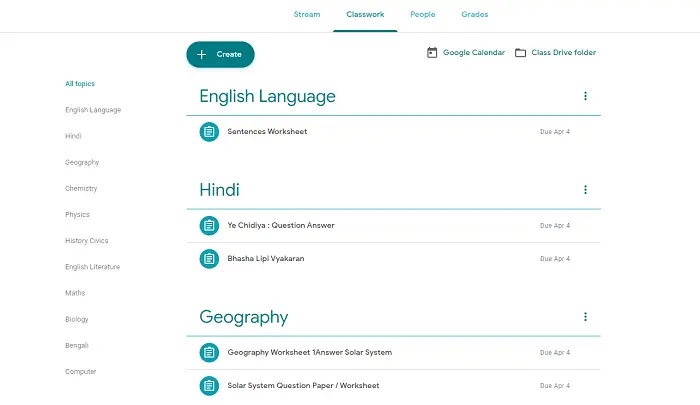Open the English Language topic heading

click(x=267, y=96)
